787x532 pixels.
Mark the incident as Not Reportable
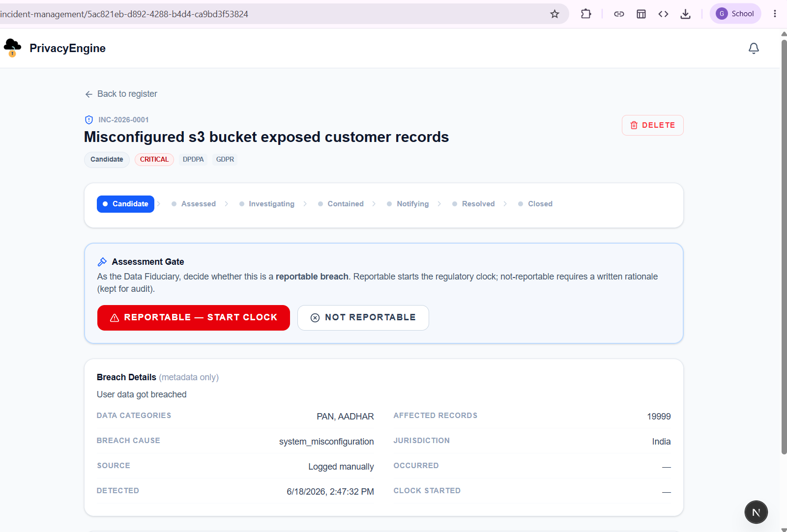click(x=363, y=318)
